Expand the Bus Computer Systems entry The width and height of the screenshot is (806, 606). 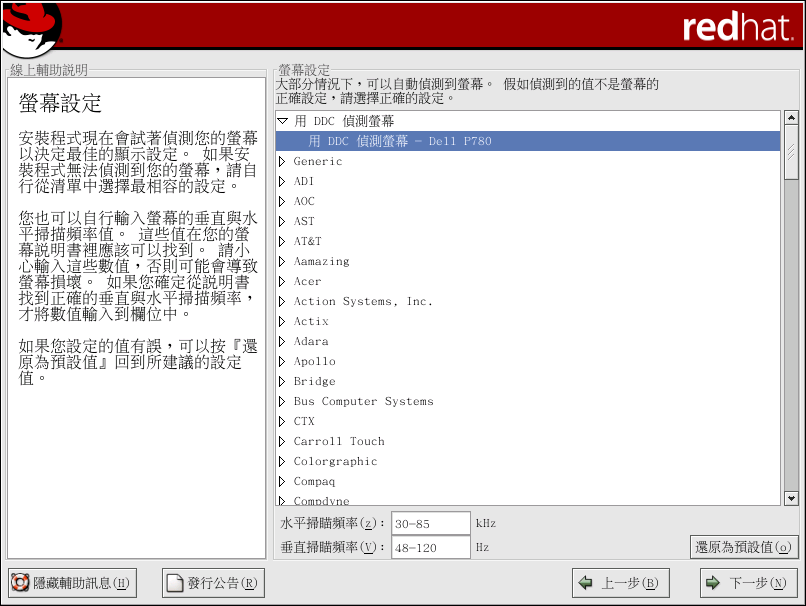pyautogui.click(x=282, y=401)
